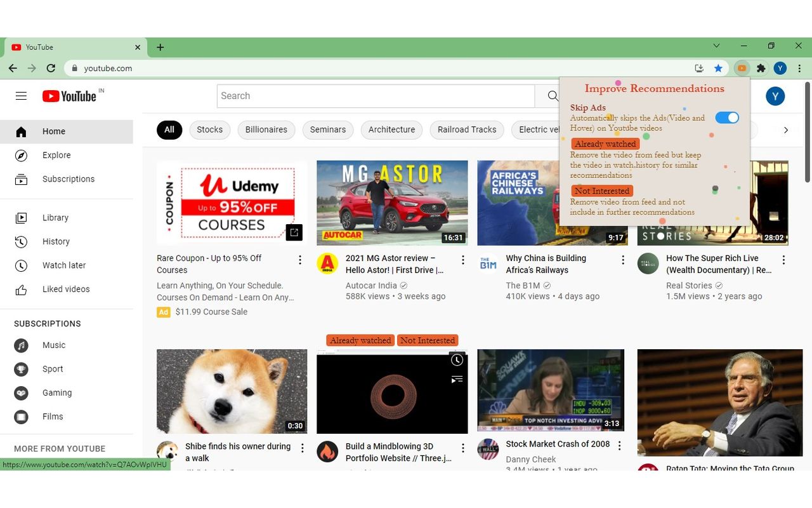Select the Billionaires filter chip
Viewport: 812px width, 508px height.
pos(266,130)
